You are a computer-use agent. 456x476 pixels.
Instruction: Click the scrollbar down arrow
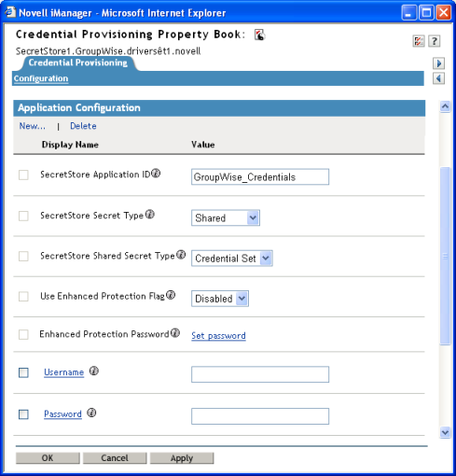445,432
